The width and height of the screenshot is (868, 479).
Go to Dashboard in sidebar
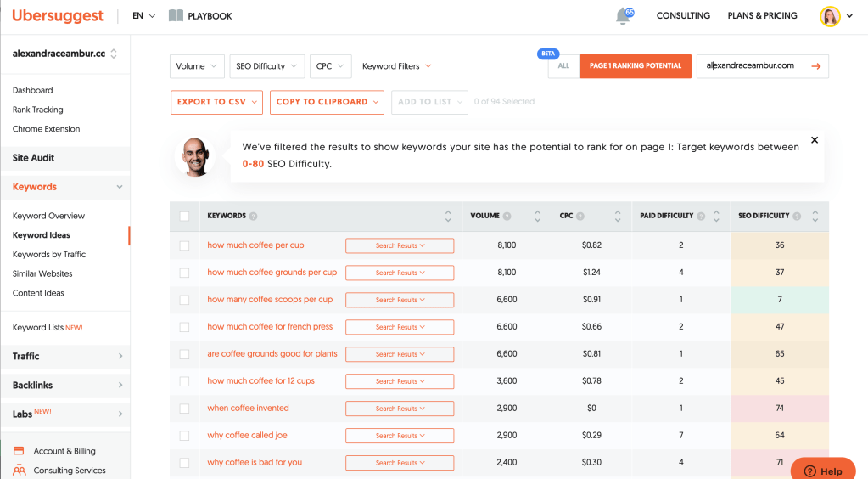(32, 90)
